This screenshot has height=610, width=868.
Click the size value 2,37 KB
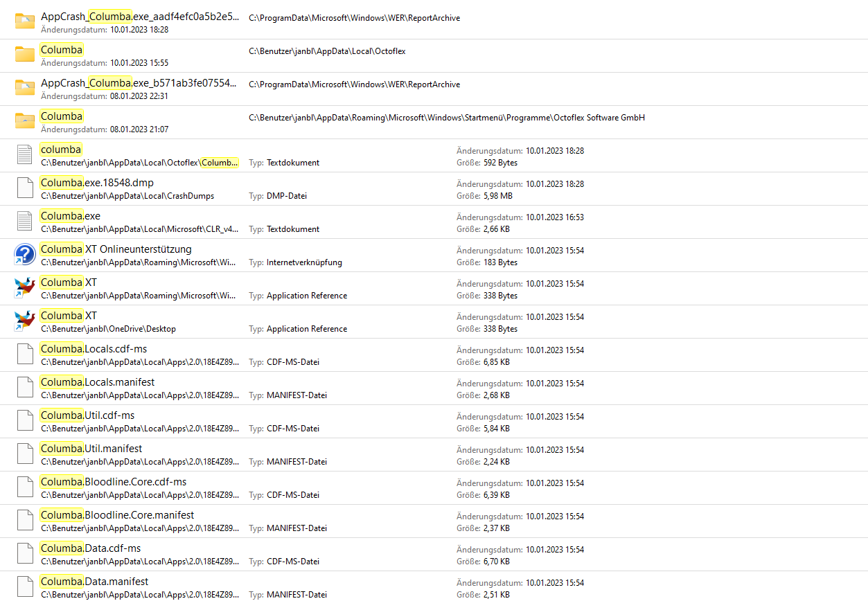[x=497, y=528]
